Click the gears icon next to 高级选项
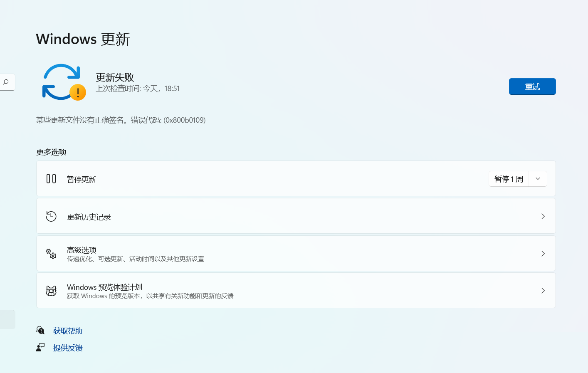 click(51, 253)
